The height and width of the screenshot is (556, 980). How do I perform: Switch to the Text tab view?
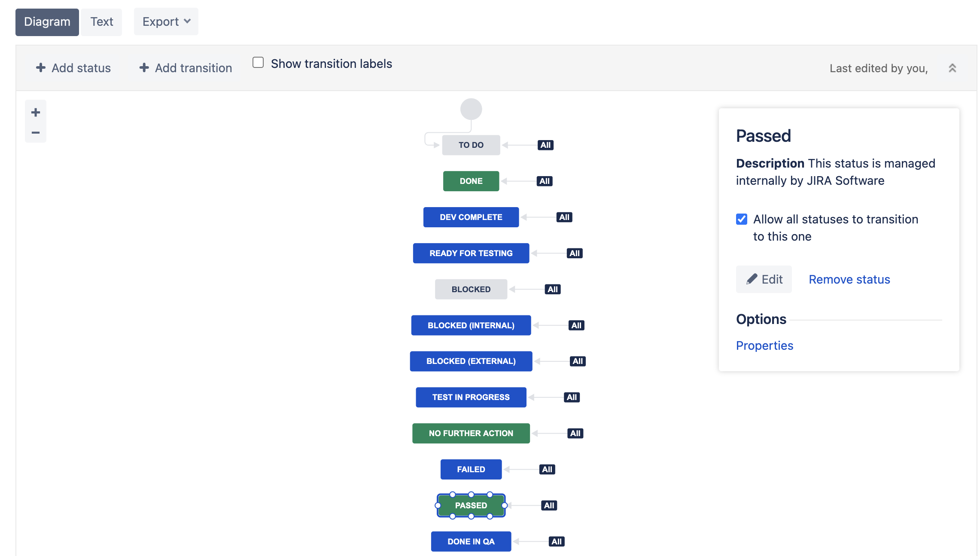(102, 20)
